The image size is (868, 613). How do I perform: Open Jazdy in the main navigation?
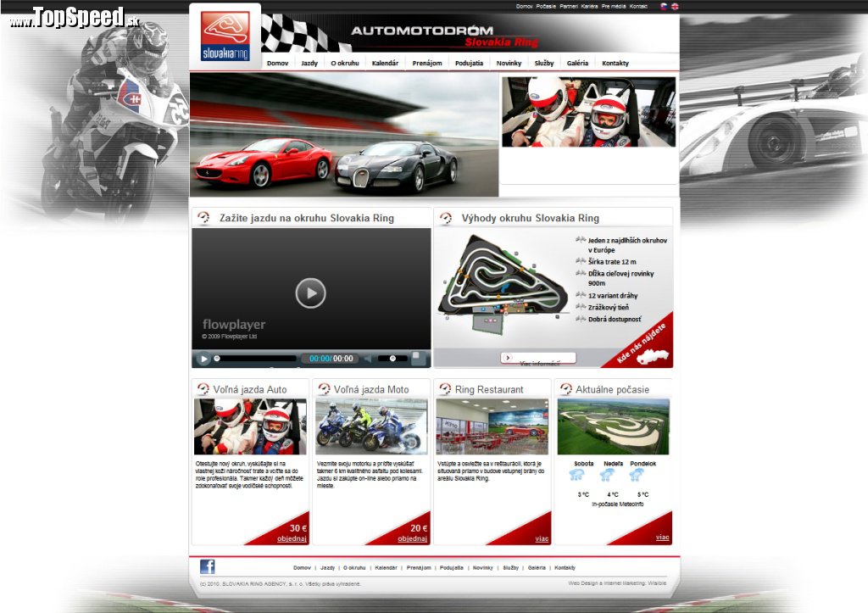[309, 63]
